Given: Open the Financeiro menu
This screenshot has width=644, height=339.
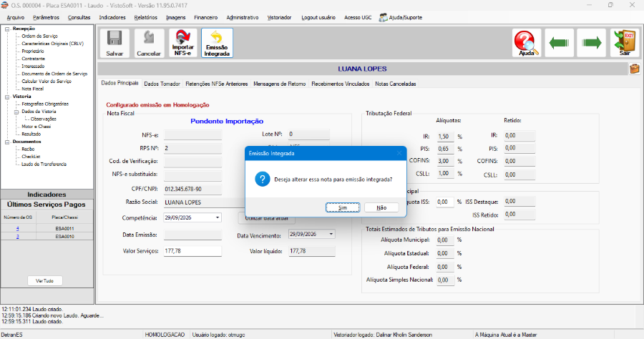Looking at the screenshot, I should [x=206, y=18].
